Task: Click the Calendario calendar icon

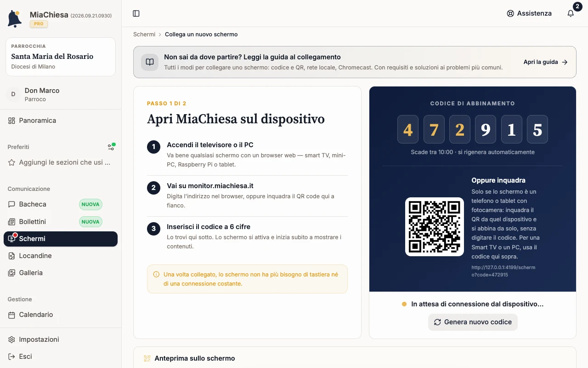Action: pos(12,315)
